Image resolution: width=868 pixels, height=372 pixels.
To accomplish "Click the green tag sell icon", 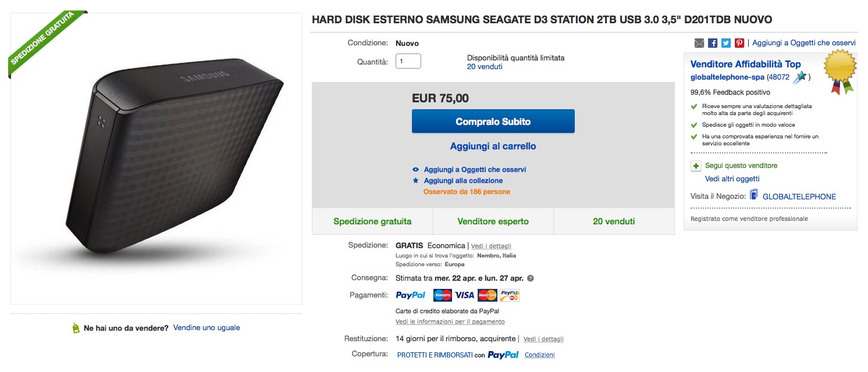I will 76,328.
